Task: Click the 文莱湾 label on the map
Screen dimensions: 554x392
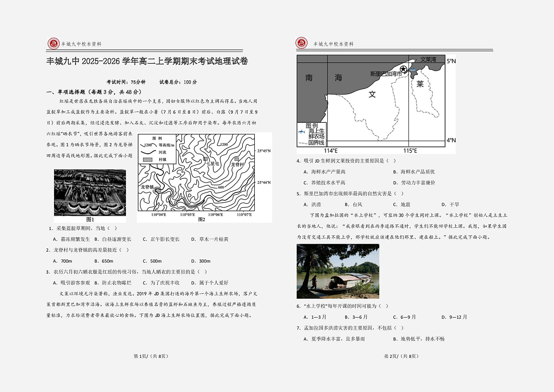Action: [x=428, y=60]
